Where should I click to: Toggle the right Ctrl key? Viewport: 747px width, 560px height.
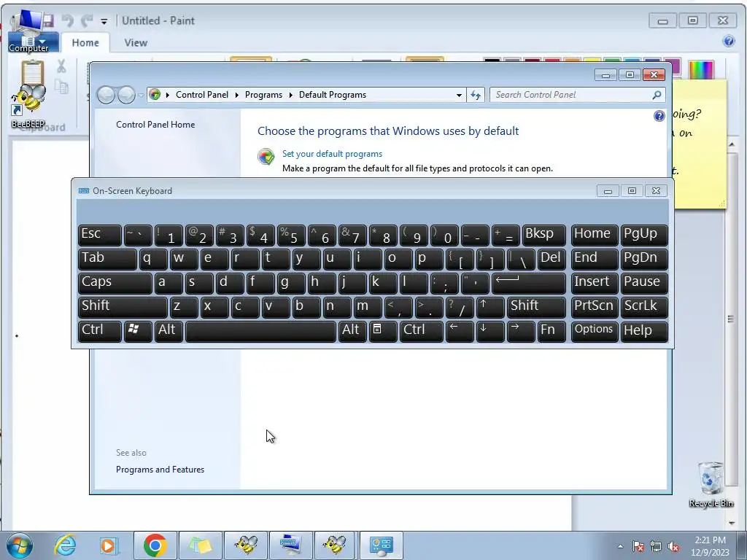coord(422,331)
